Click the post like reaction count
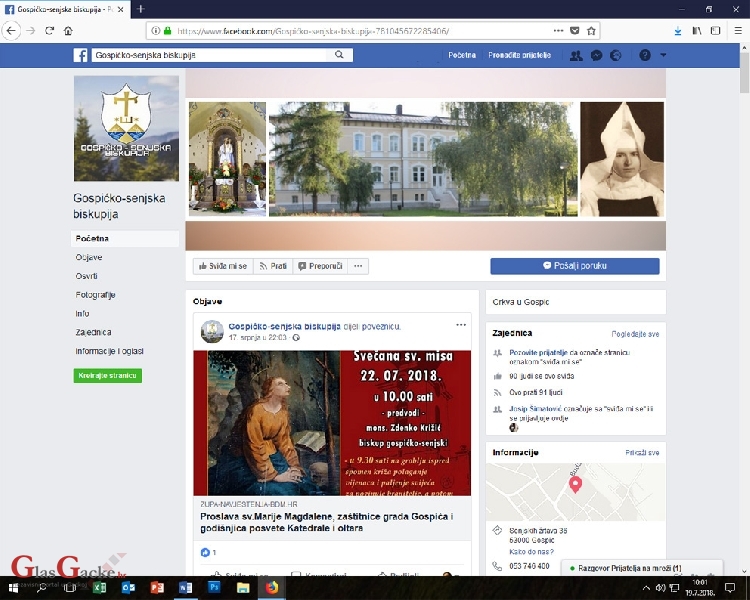The image size is (750, 600). (x=209, y=552)
